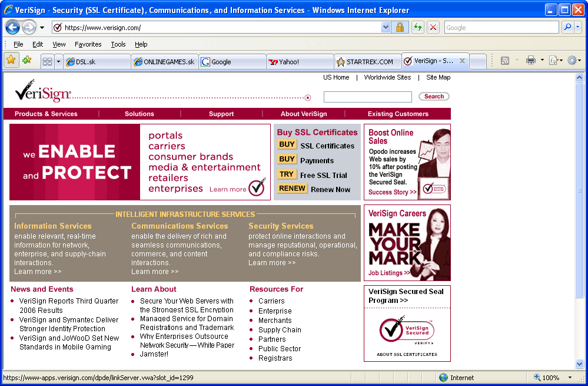This screenshot has height=386, width=588.
Task: Close the VeriSign tab with its X
Action: (x=462, y=61)
